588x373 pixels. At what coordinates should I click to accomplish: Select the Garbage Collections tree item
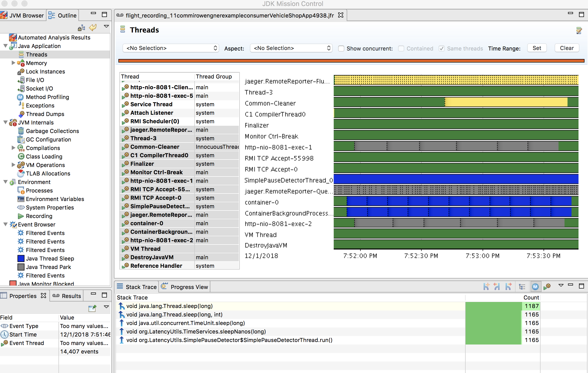pyautogui.click(x=52, y=131)
